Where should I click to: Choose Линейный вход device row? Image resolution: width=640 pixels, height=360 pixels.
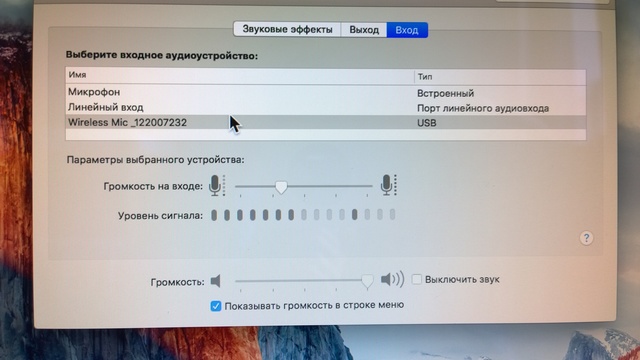[326, 108]
